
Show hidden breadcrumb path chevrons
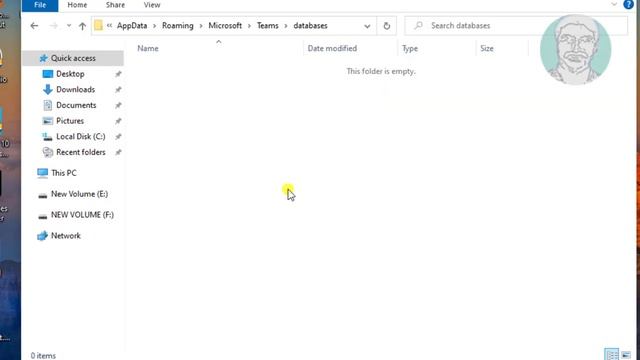(109, 25)
